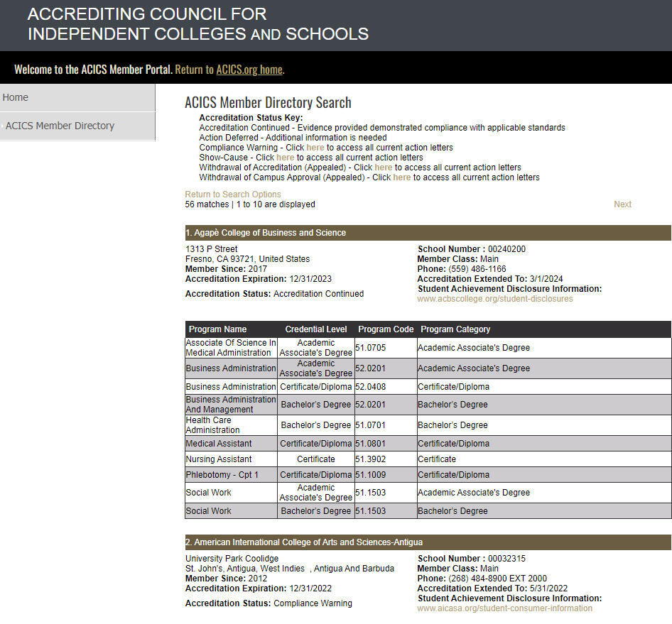Viewport: 672px width, 624px height.
Task: Select address 1313 P Street
Action: (x=211, y=249)
